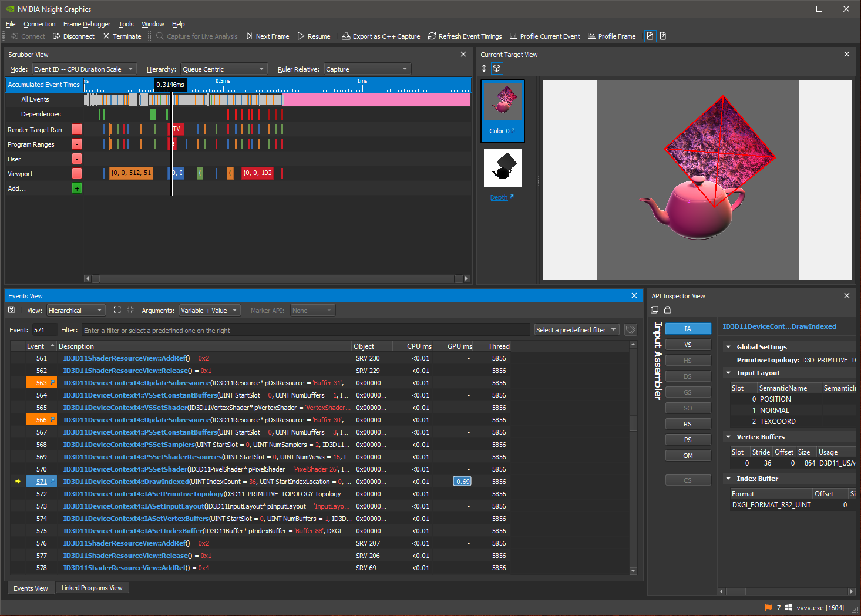Image resolution: width=861 pixels, height=616 pixels.
Task: Open event 563 link
Action: pyautogui.click(x=41, y=383)
